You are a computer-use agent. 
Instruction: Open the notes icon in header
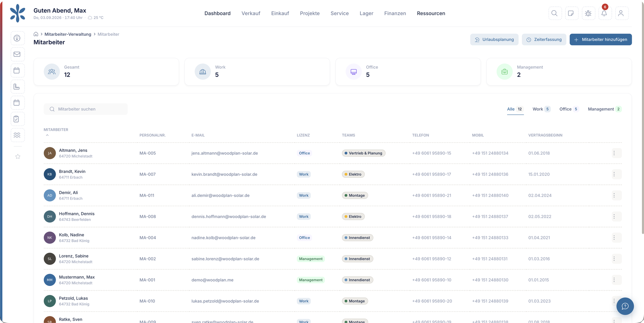point(571,13)
